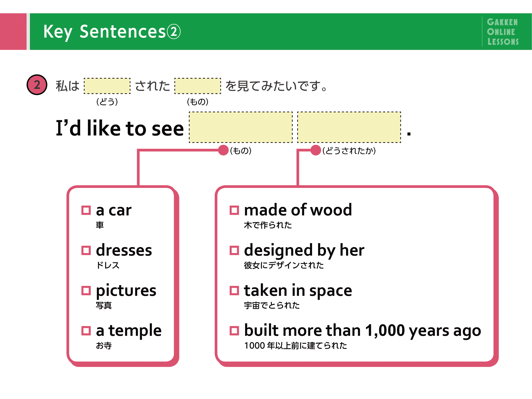
Task: Mark the 'a temple' checkbox
Action: click(86, 331)
